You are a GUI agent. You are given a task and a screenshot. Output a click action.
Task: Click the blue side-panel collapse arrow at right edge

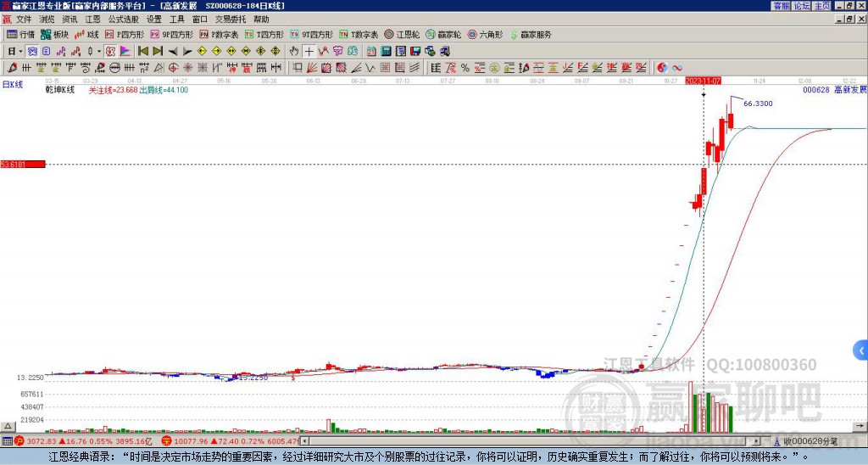860,350
